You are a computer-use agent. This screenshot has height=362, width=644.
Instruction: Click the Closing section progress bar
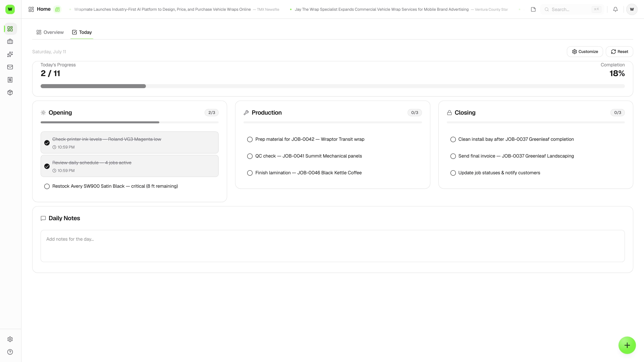pyautogui.click(x=535, y=122)
